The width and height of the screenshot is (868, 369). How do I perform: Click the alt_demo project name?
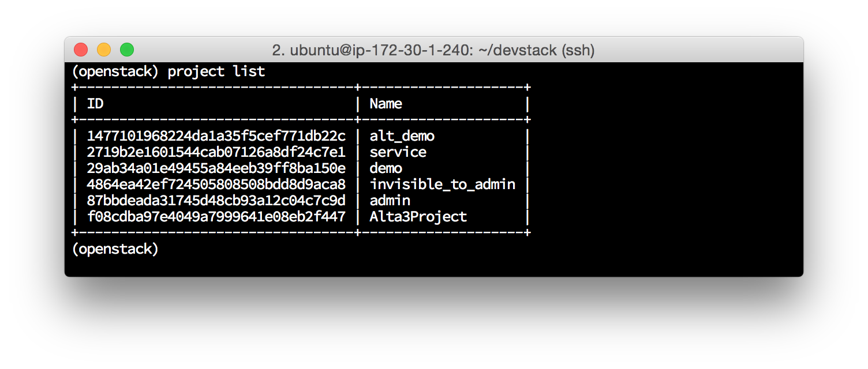point(402,137)
